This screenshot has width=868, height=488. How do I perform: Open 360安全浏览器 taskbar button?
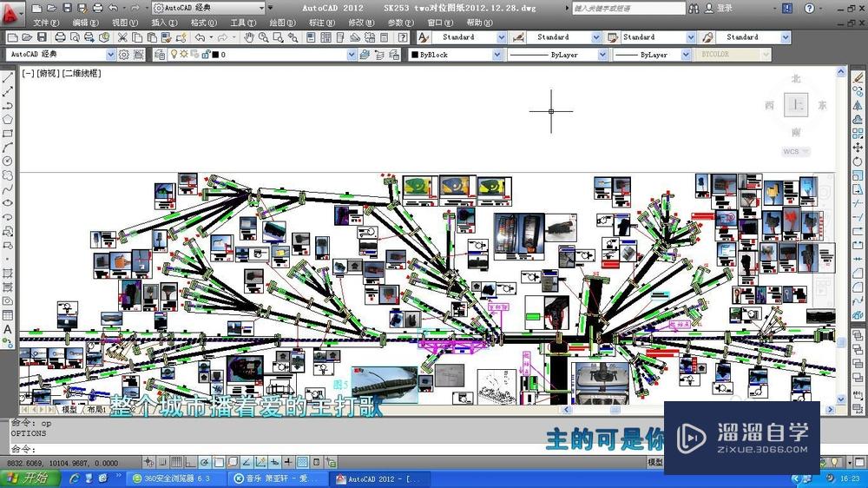(176, 478)
